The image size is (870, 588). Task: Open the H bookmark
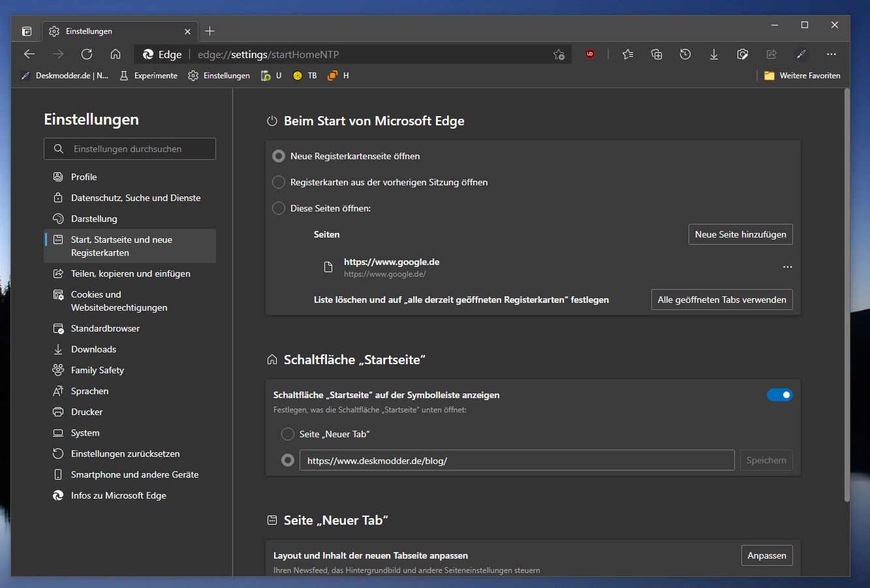pos(338,76)
